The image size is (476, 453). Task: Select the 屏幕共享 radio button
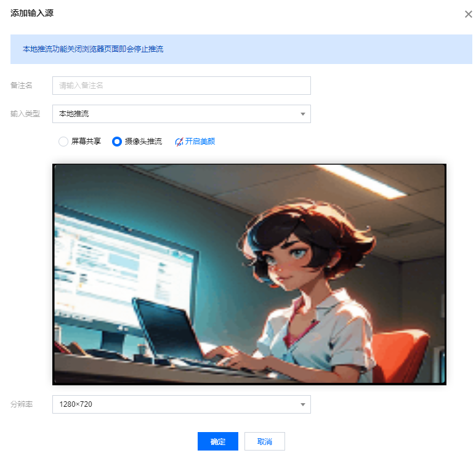coord(63,142)
